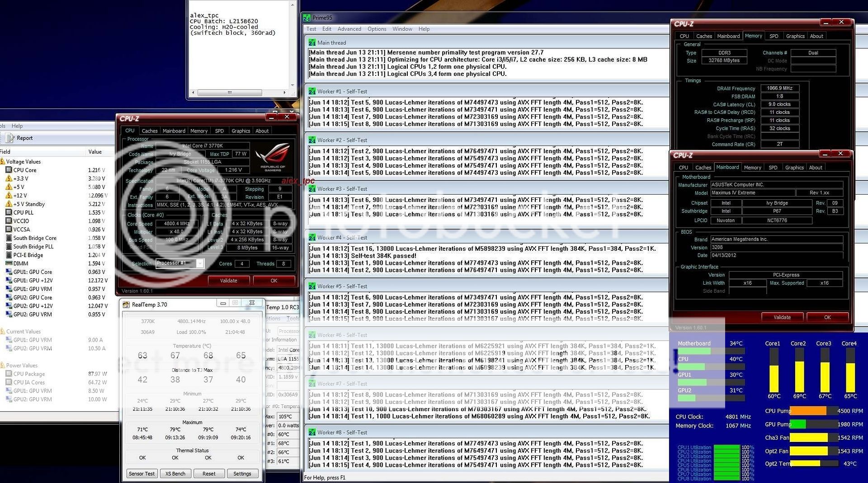Click the Reset button in RealTemp

pos(209,474)
